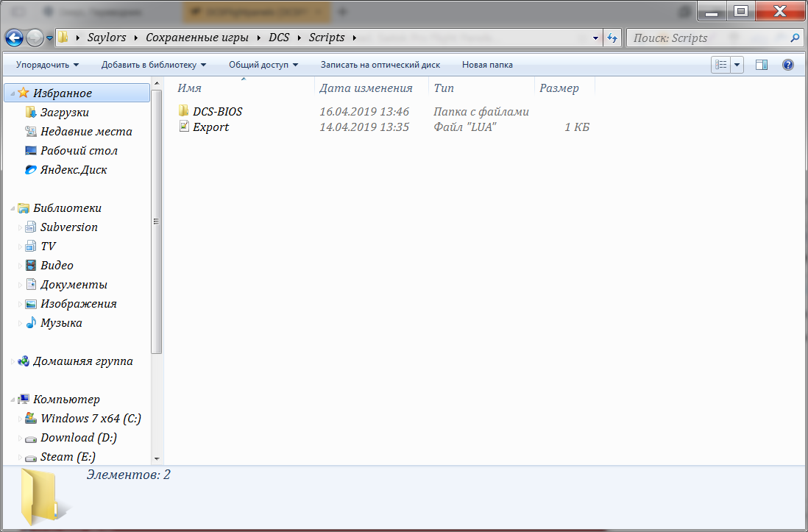Open the Subversion library

[69, 227]
